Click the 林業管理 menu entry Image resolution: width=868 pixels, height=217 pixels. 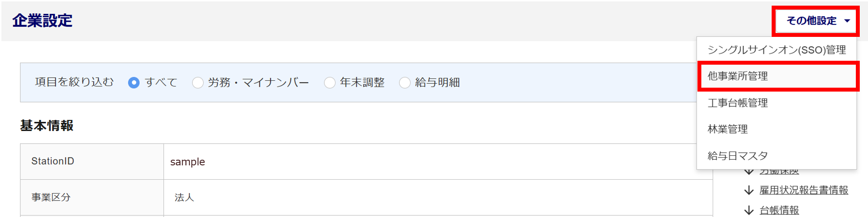[728, 129]
